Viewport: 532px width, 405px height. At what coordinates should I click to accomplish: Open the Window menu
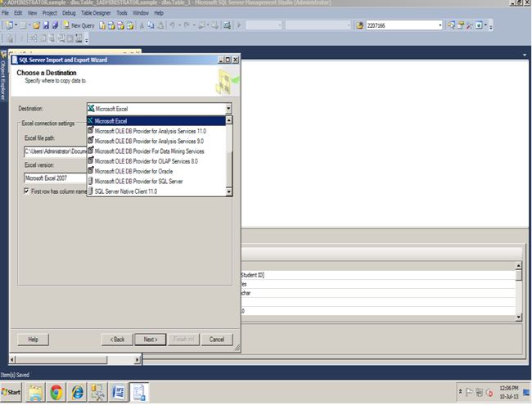(141, 13)
